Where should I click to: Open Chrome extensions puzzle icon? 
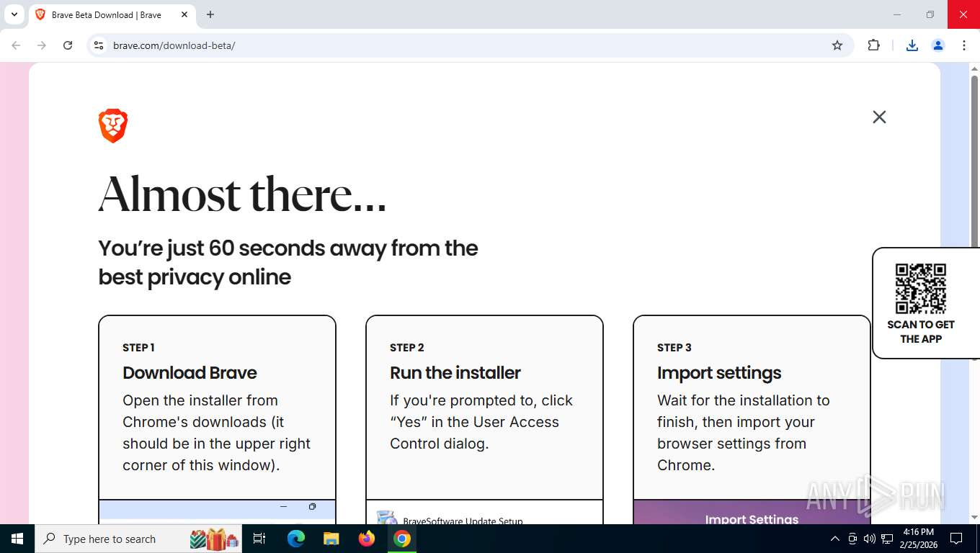tap(873, 45)
